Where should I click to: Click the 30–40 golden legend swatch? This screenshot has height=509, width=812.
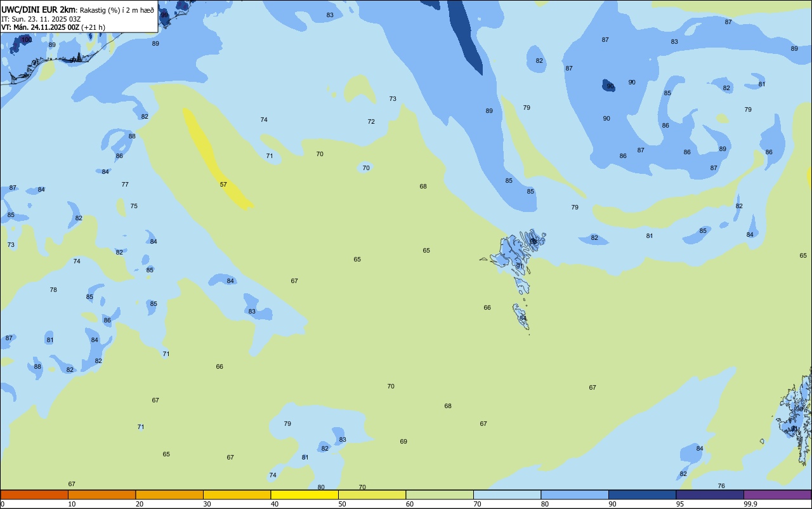[237, 494]
